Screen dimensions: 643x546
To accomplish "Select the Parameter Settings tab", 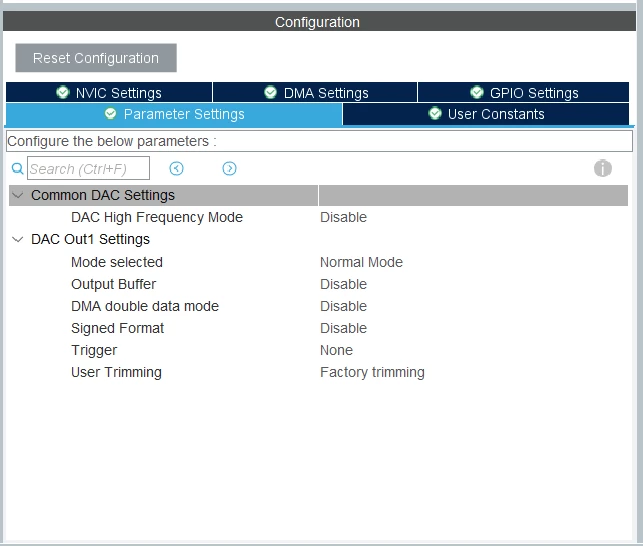I will pos(174,114).
